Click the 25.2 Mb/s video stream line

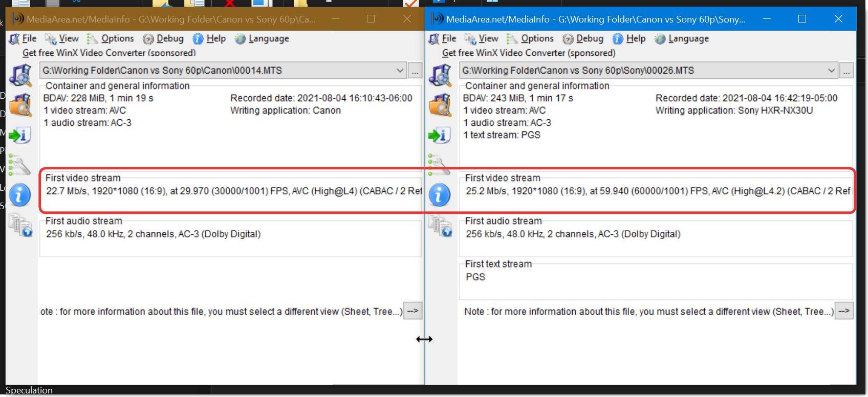(x=658, y=191)
